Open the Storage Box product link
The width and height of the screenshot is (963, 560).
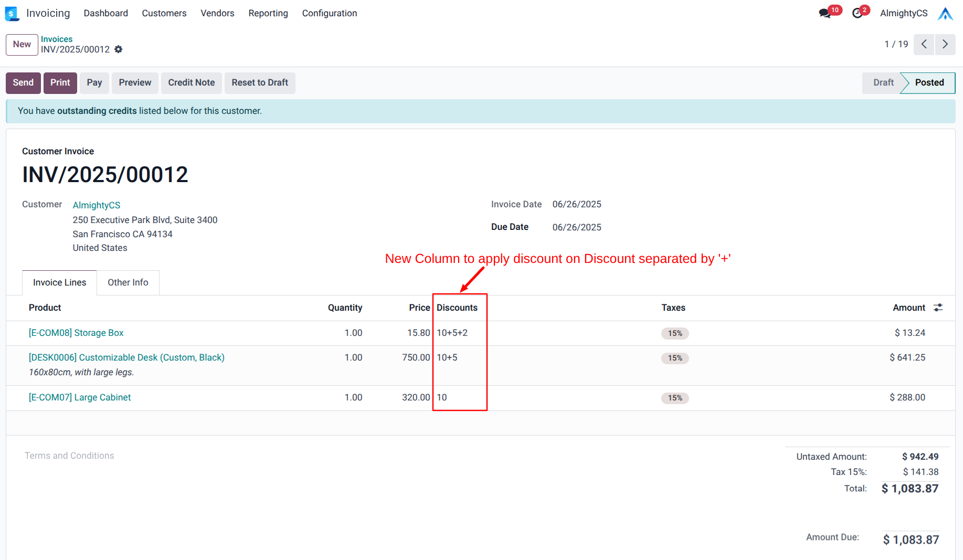click(76, 333)
